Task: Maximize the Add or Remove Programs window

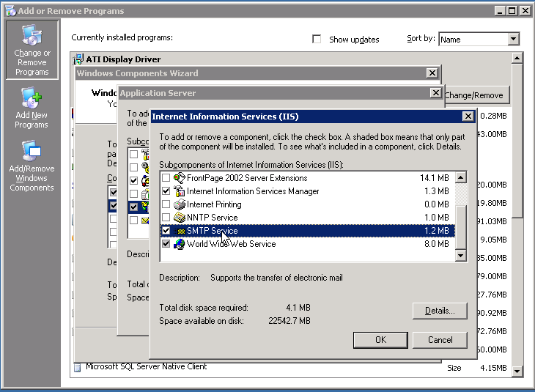Action: click(512, 11)
